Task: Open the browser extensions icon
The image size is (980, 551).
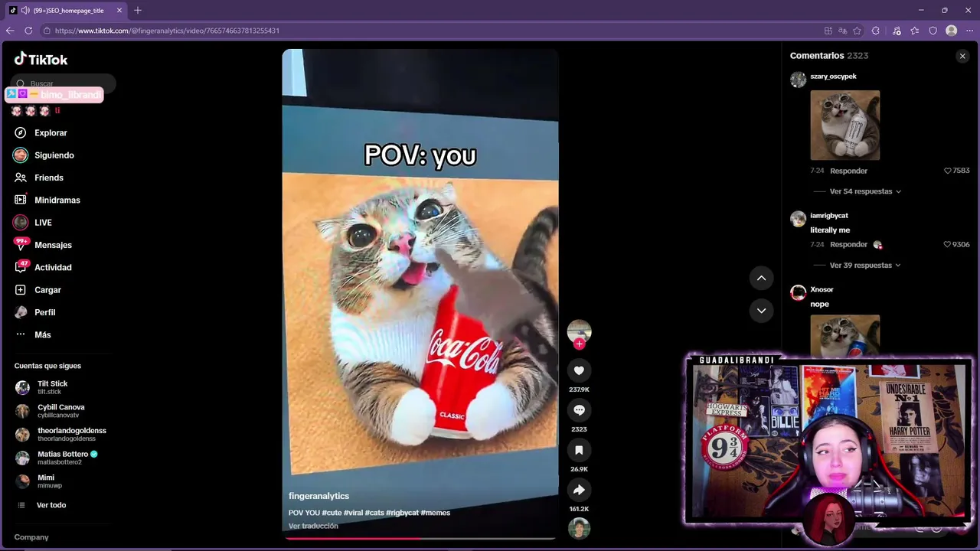Action: (876, 31)
